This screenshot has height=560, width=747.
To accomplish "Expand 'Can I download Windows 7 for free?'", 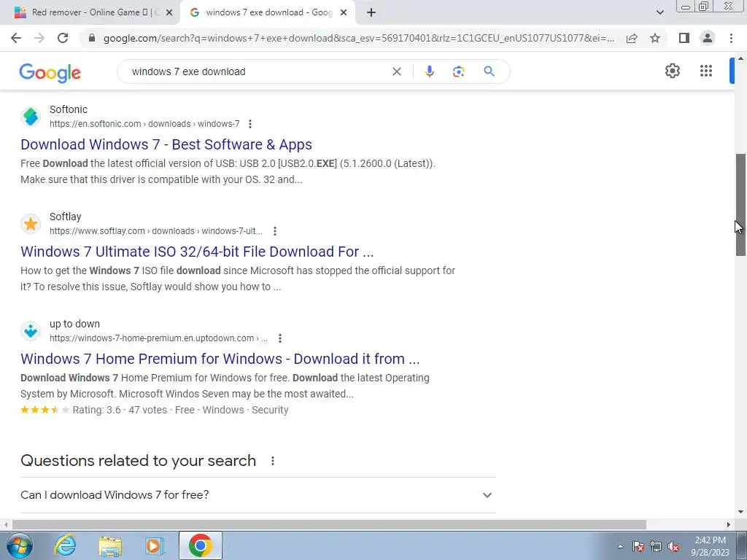I will (x=258, y=495).
